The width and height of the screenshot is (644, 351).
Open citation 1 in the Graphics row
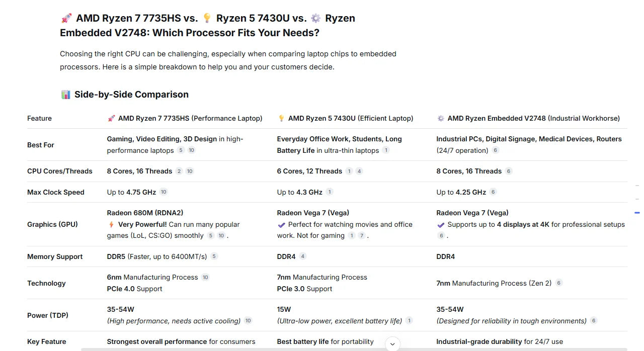tap(352, 235)
